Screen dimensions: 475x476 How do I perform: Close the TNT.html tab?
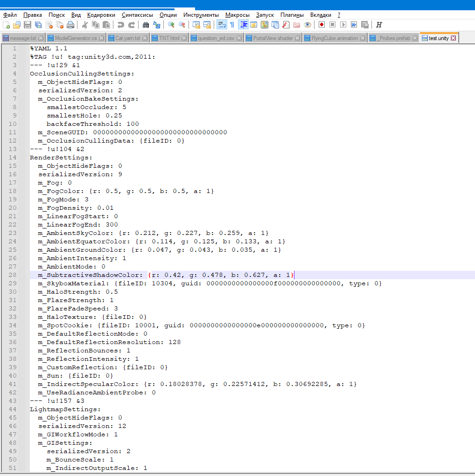tap(184, 38)
